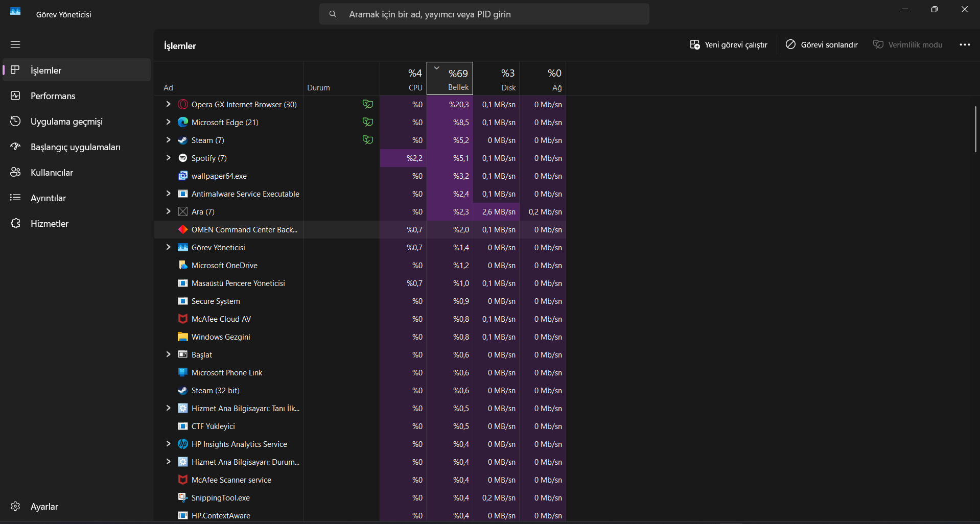
Task: Click the Spotify process icon
Action: tap(182, 158)
